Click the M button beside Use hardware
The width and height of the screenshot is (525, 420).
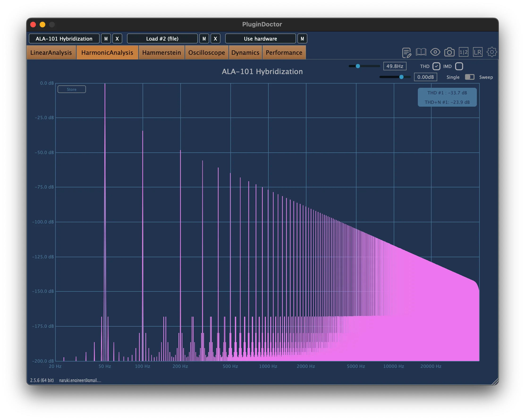tap(302, 39)
